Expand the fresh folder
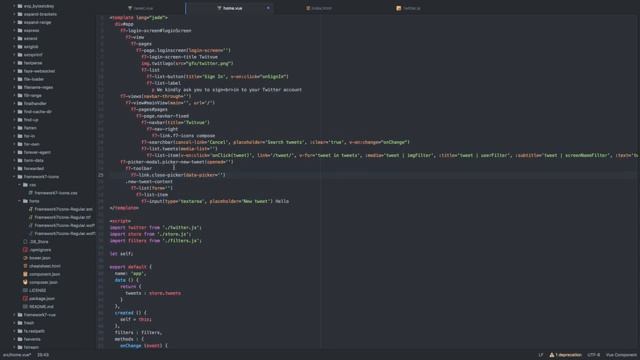 [x=14, y=323]
